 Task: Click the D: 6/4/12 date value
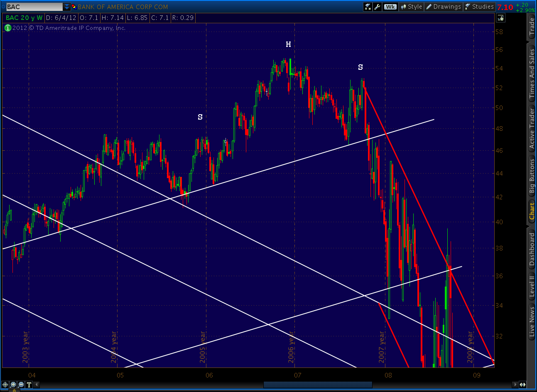(61, 18)
